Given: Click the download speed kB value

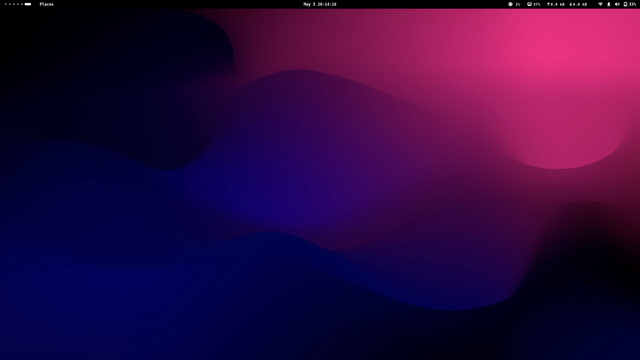Looking at the screenshot, I should 580,4.
